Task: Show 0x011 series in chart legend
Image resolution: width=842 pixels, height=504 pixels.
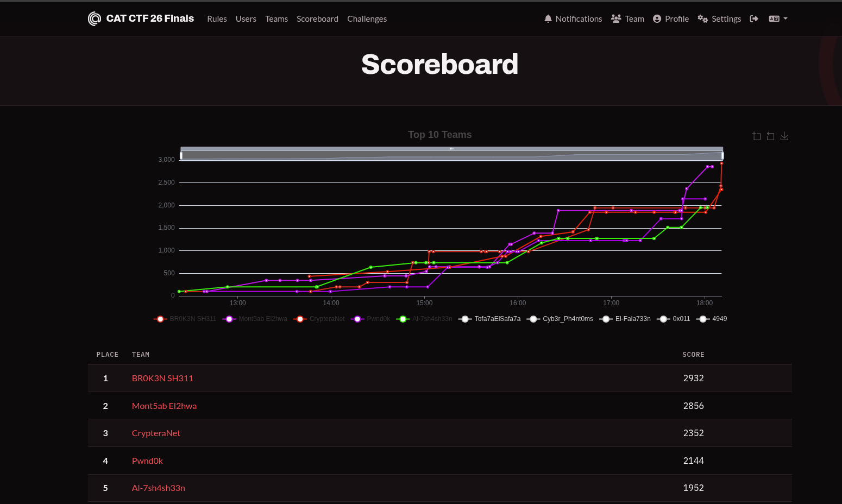Action: coord(674,319)
